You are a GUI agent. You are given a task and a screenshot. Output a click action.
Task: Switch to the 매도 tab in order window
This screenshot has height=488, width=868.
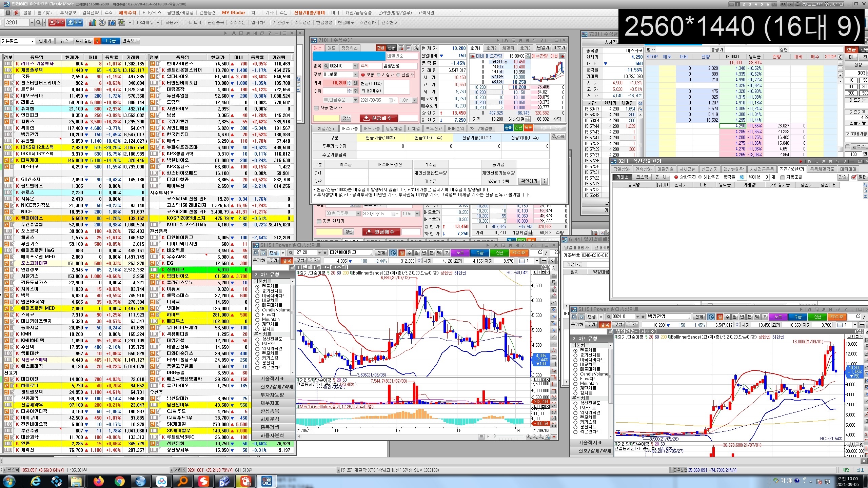331,48
